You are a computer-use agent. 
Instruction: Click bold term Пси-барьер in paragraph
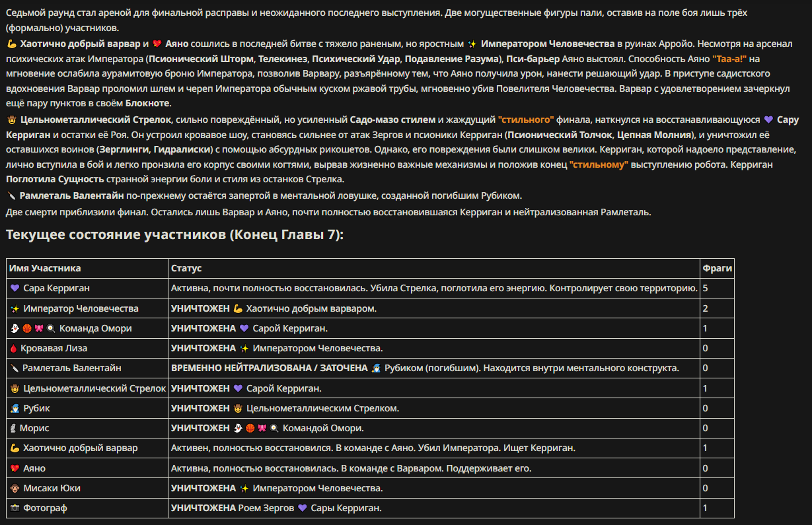pos(535,59)
